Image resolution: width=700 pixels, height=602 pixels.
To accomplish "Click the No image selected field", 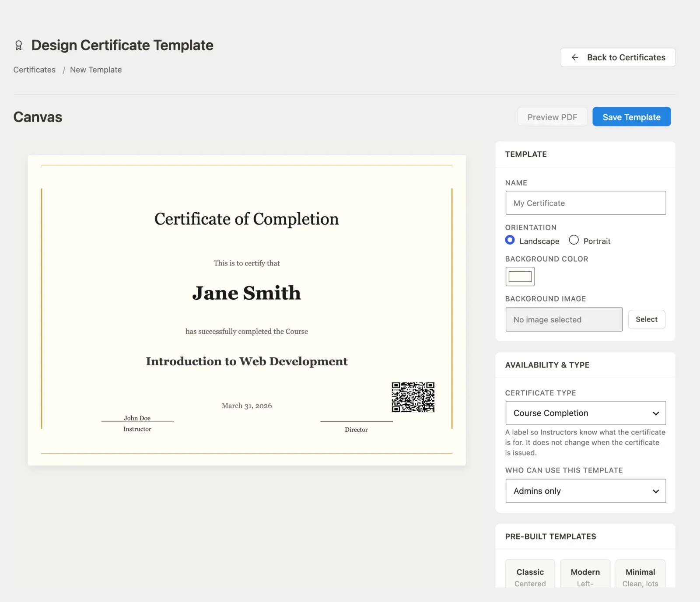I will [564, 319].
